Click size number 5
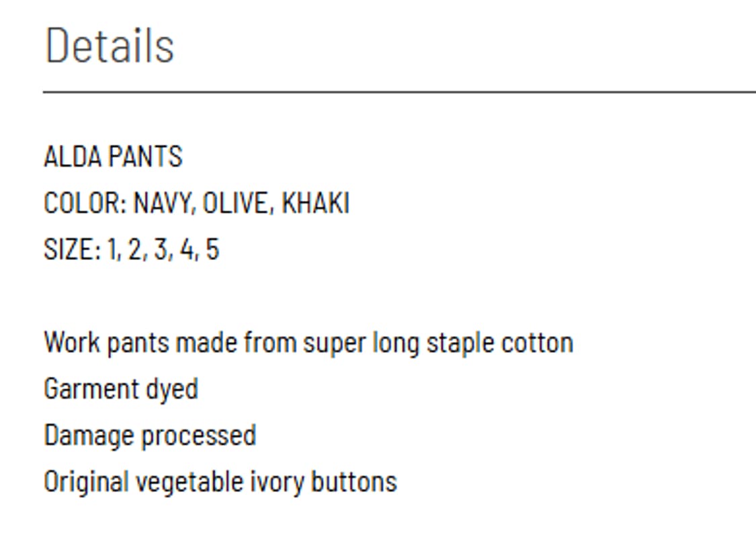Image resolution: width=756 pixels, height=547 pixels. (212, 249)
